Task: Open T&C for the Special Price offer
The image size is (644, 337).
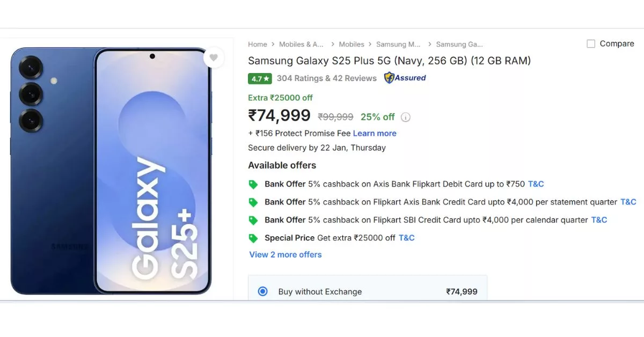Action: [x=406, y=238]
